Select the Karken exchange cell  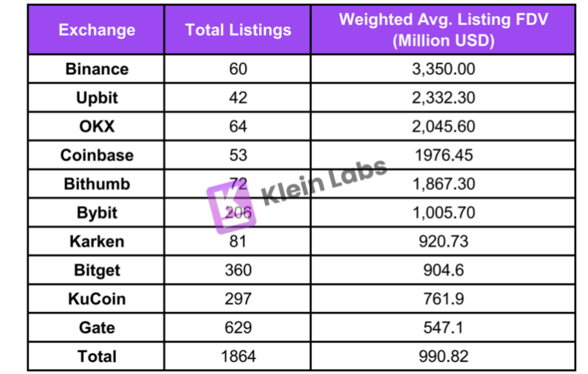(97, 241)
